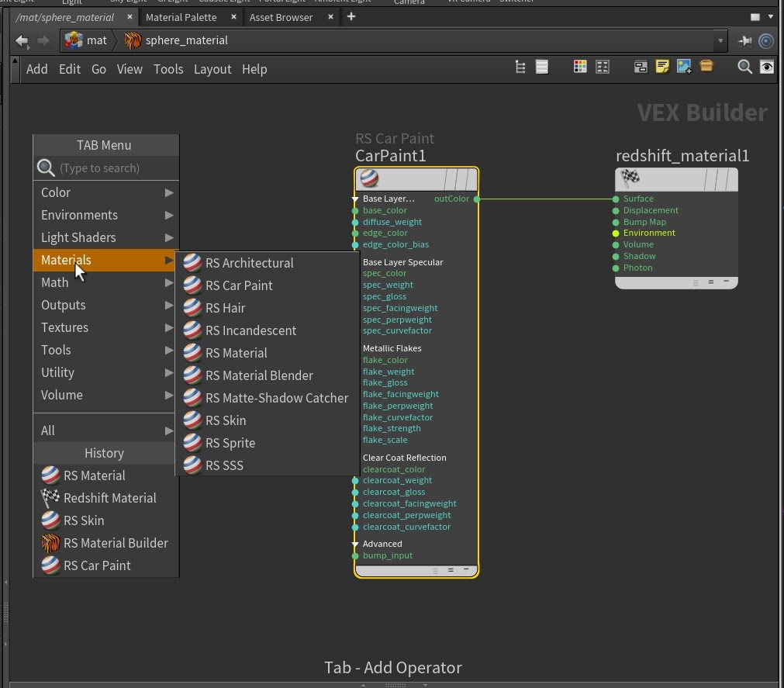
Task: Switch to list mode toolbar icon
Action: (542, 67)
